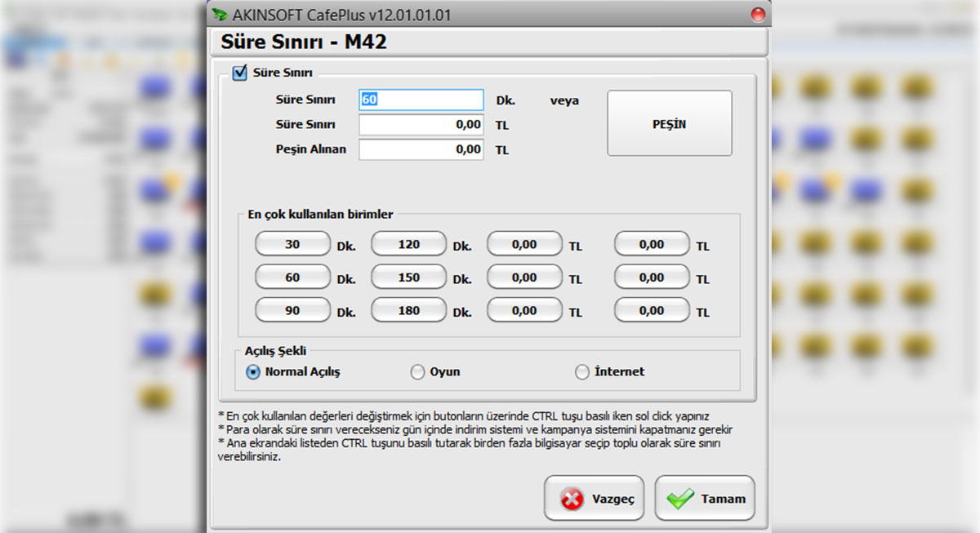Viewport: 980px width, 533px height.
Task: Uncheck the Süre Sınırı checkbox
Action: pyautogui.click(x=240, y=73)
